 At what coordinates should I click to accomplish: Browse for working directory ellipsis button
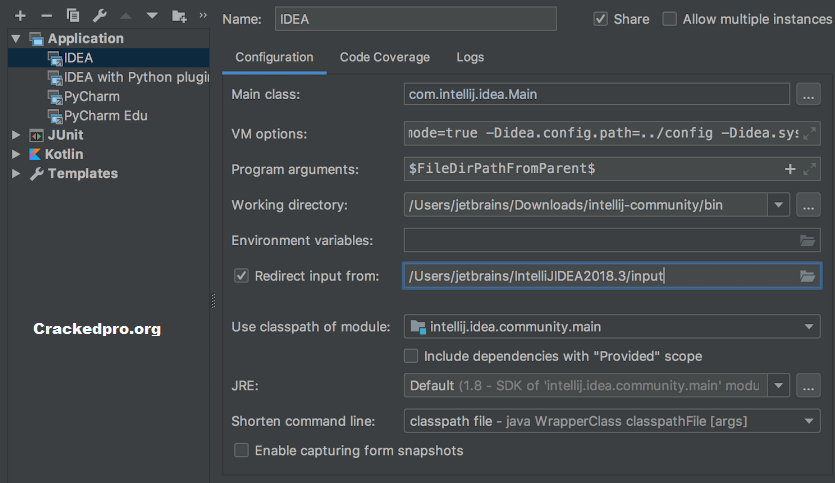tap(808, 205)
